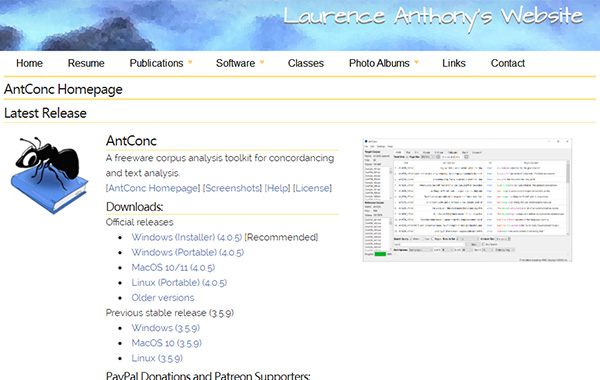600x380 pixels.
Task: Download Windows (Installer) (4.0.5)
Action: pos(187,237)
